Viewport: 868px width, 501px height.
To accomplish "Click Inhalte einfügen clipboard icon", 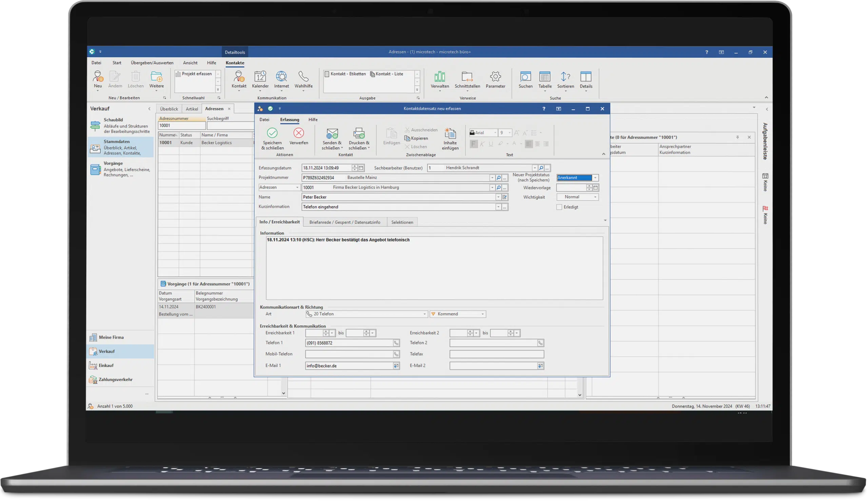I will tap(450, 134).
